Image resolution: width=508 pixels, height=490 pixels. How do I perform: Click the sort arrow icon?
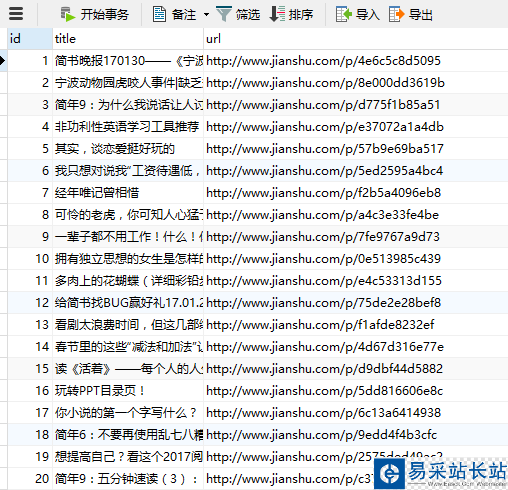pos(277,14)
